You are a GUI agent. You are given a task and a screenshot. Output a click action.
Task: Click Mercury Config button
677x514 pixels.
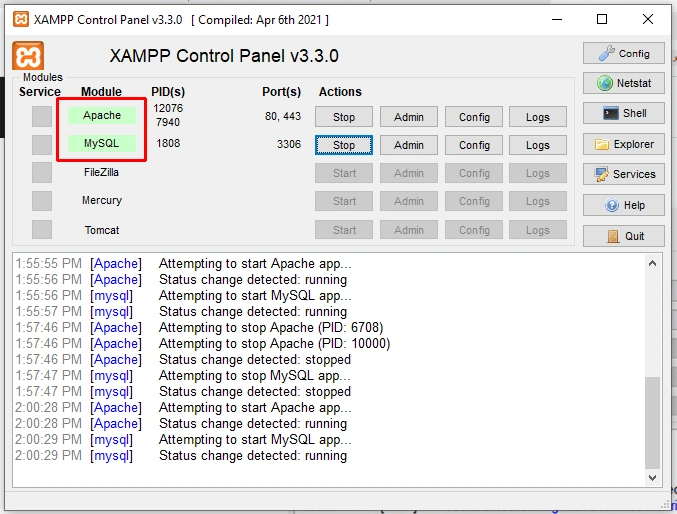(x=474, y=201)
